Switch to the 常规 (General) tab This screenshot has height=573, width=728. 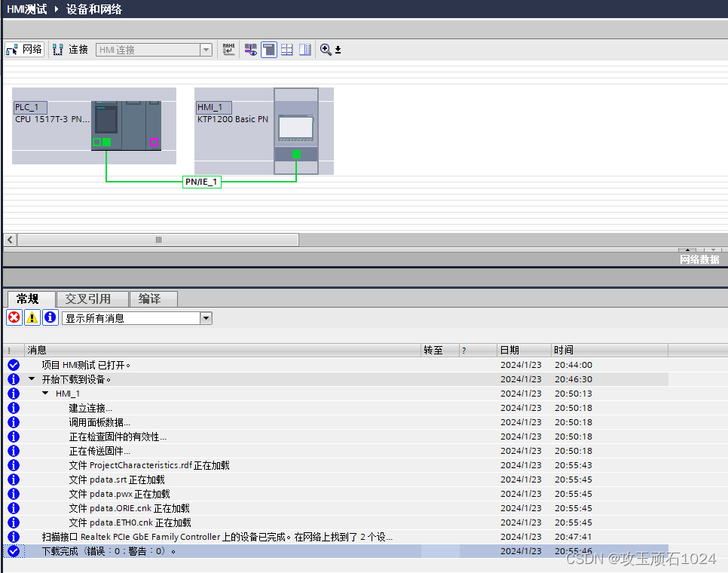click(x=32, y=299)
